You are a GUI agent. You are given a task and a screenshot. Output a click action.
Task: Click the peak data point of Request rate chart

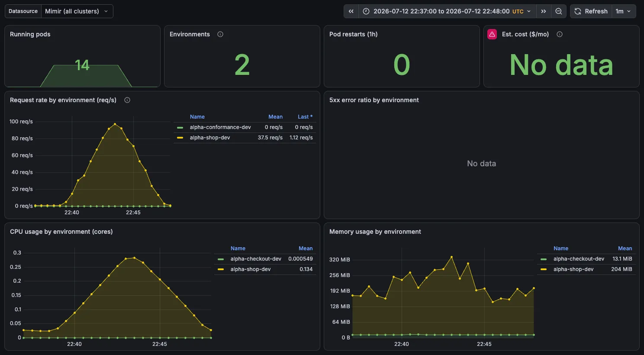[115, 124]
